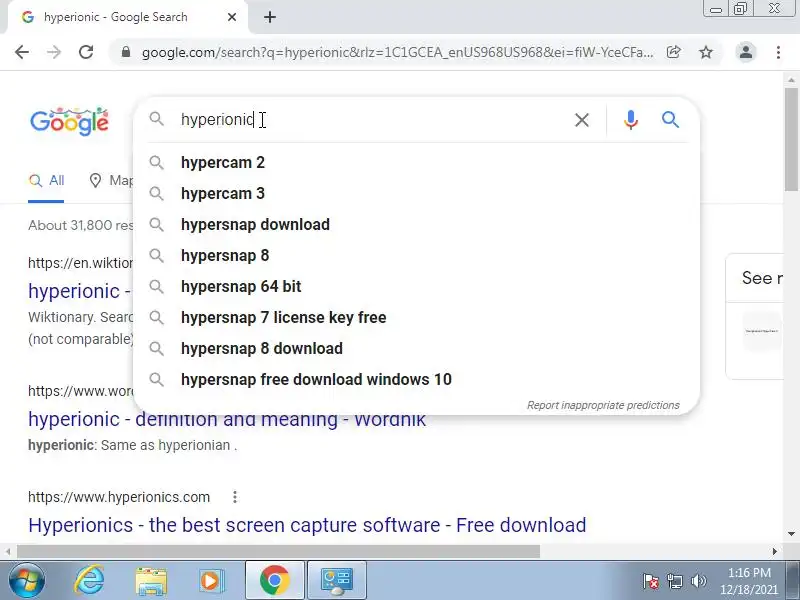
Task: Select the suggestion hypersnap 8 download
Action: point(416,349)
